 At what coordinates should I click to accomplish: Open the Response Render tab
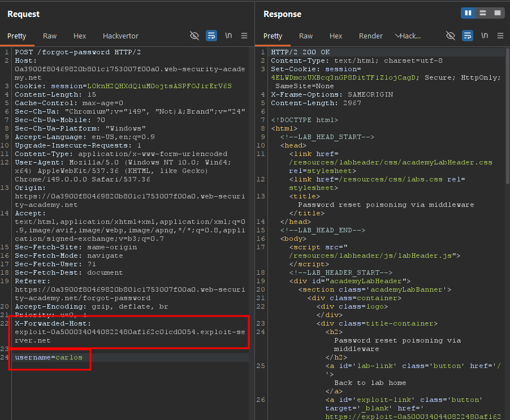pyautogui.click(x=371, y=36)
